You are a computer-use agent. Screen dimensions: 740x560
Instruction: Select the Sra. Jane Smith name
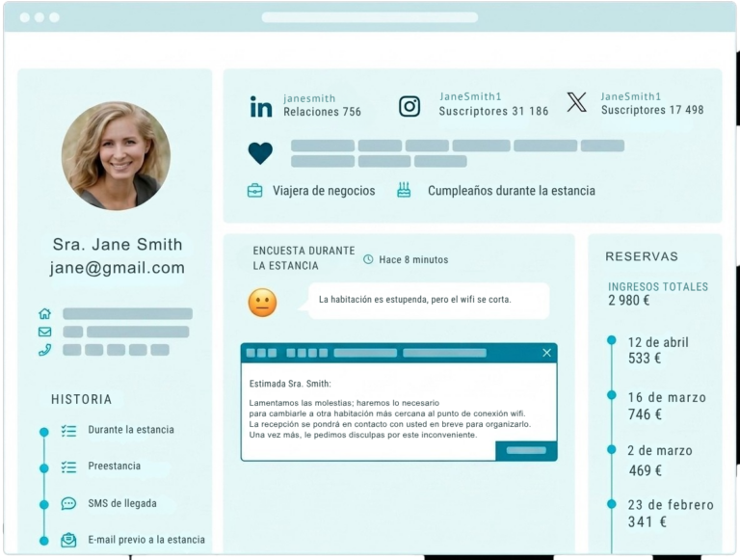[117, 244]
